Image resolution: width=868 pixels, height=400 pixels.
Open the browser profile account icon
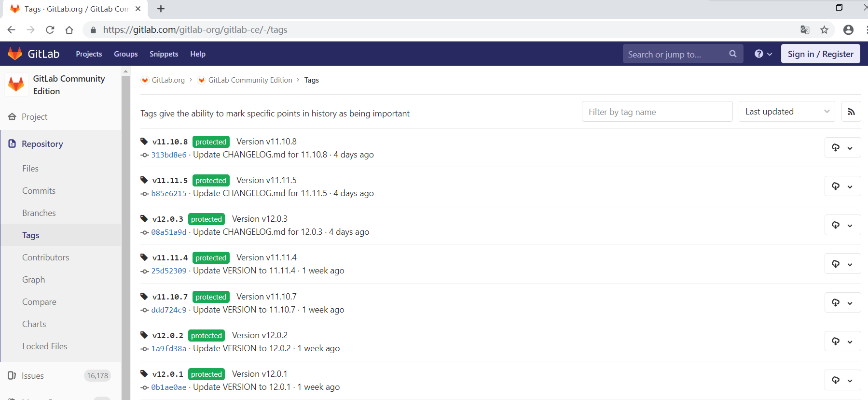click(848, 30)
